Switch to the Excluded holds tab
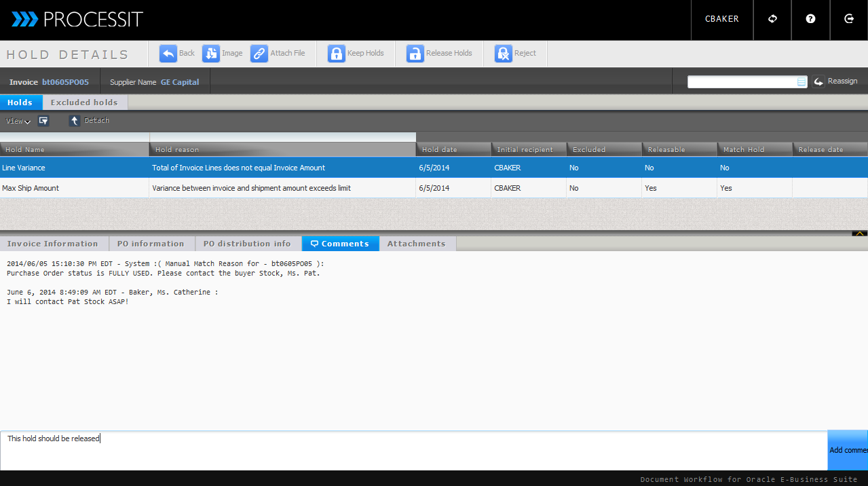868x486 pixels. [x=84, y=102]
